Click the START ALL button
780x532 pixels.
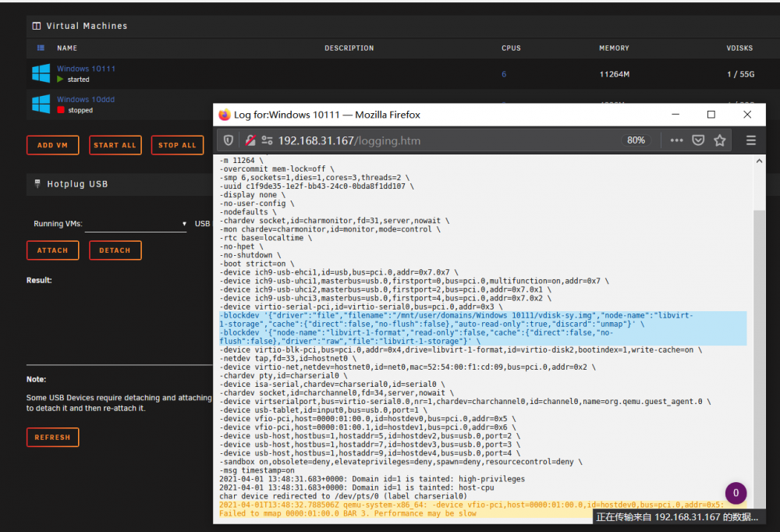pos(115,145)
